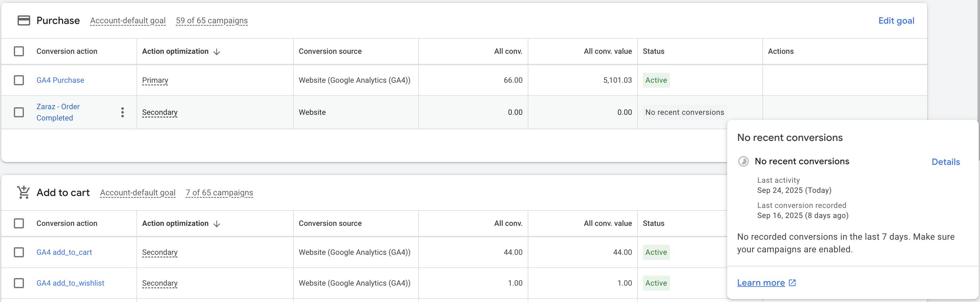Tick the GA4 add_to_cart row checkbox
Viewport: 980px width, 302px height.
click(x=19, y=252)
